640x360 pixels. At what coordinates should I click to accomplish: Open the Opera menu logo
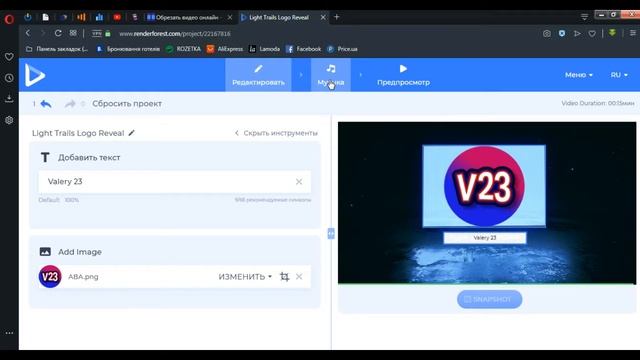(x=9, y=18)
